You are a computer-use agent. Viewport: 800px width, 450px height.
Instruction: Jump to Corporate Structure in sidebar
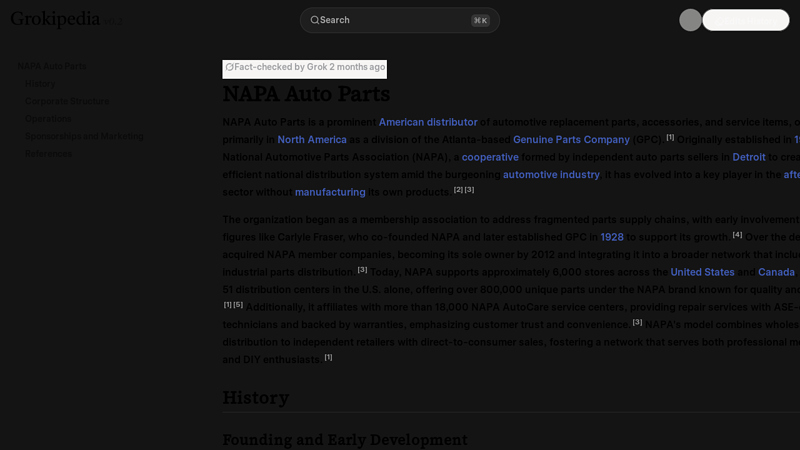click(67, 101)
